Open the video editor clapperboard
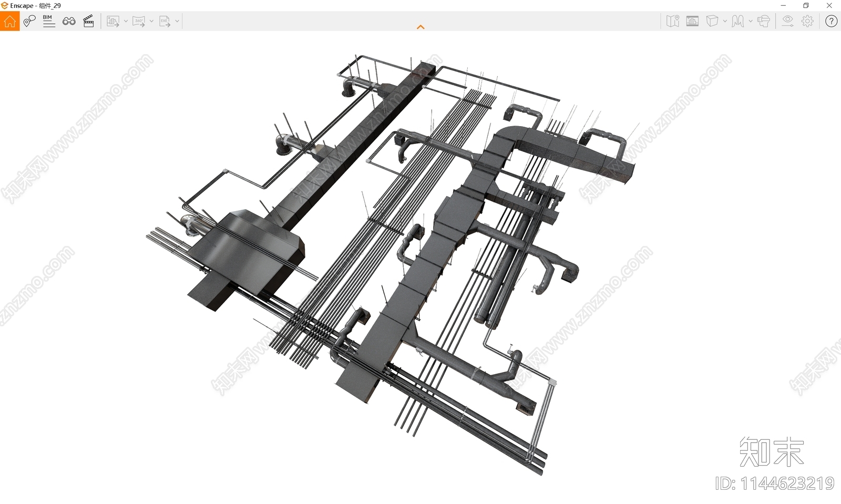 click(89, 22)
